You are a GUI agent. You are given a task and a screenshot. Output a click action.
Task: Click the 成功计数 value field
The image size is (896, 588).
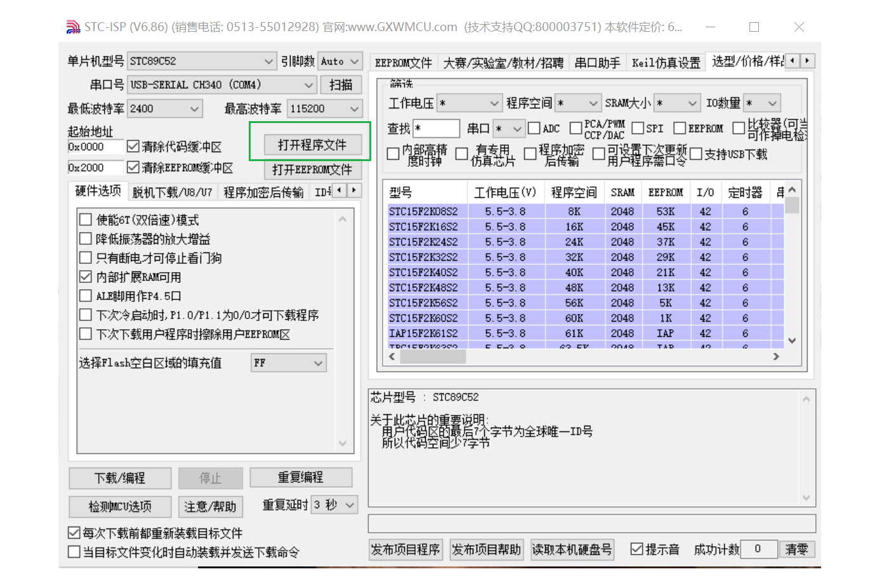click(759, 549)
